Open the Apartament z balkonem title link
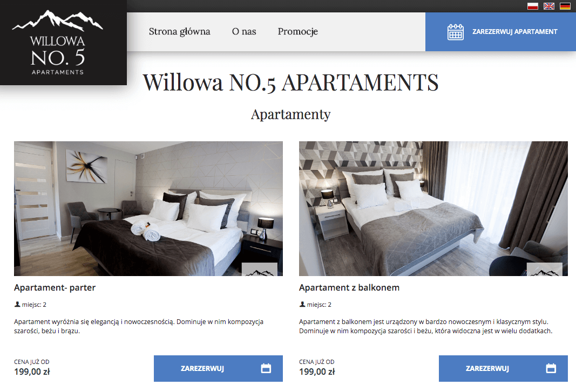 point(349,287)
